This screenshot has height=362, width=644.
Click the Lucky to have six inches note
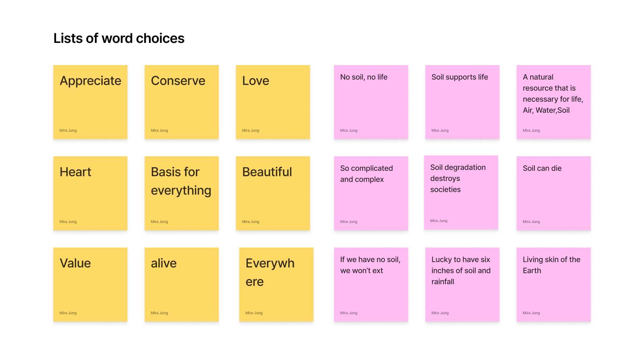462,285
